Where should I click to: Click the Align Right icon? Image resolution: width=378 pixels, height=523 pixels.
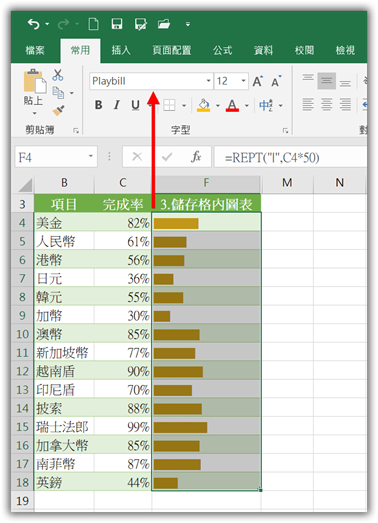(x=345, y=105)
